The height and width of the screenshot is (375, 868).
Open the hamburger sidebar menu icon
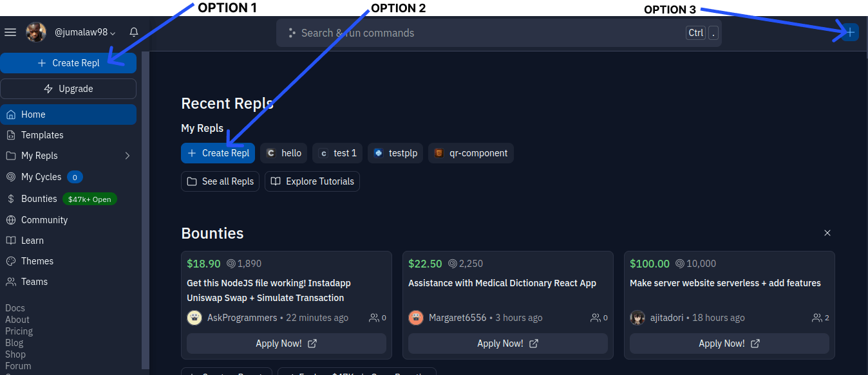10,32
